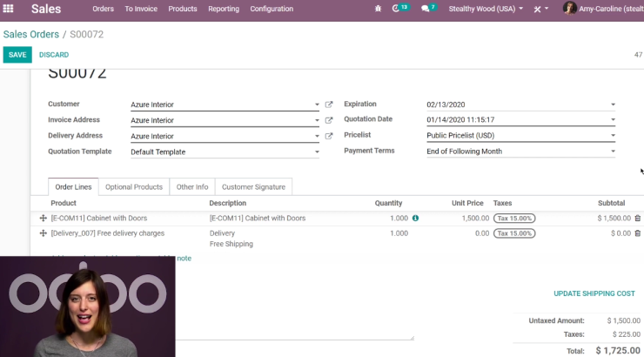
Task: Open the Orders menu
Action: tap(103, 9)
